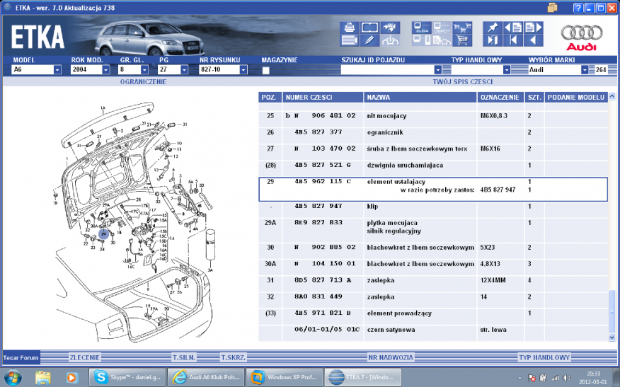This screenshot has height=387, width=620.
Task: Click the PODANIE MODELU column header
Action: point(576,97)
